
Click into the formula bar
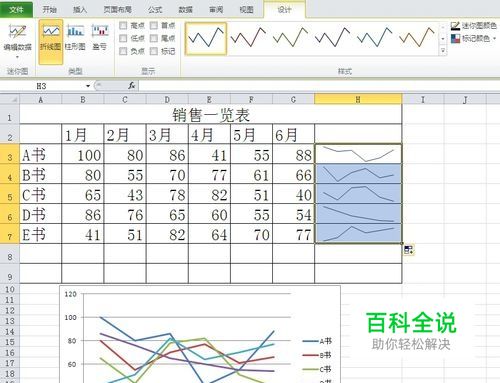(x=318, y=86)
